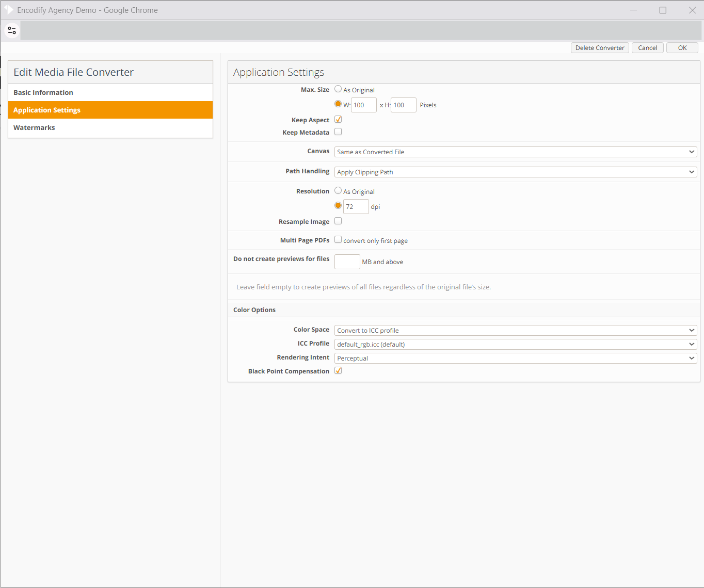Toggle the Keep Aspect checkbox

tap(338, 119)
